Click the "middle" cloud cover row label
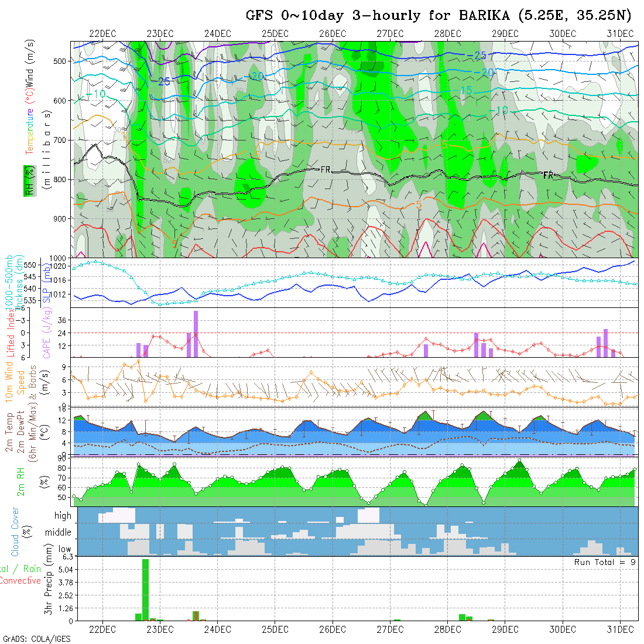 pos(59,533)
